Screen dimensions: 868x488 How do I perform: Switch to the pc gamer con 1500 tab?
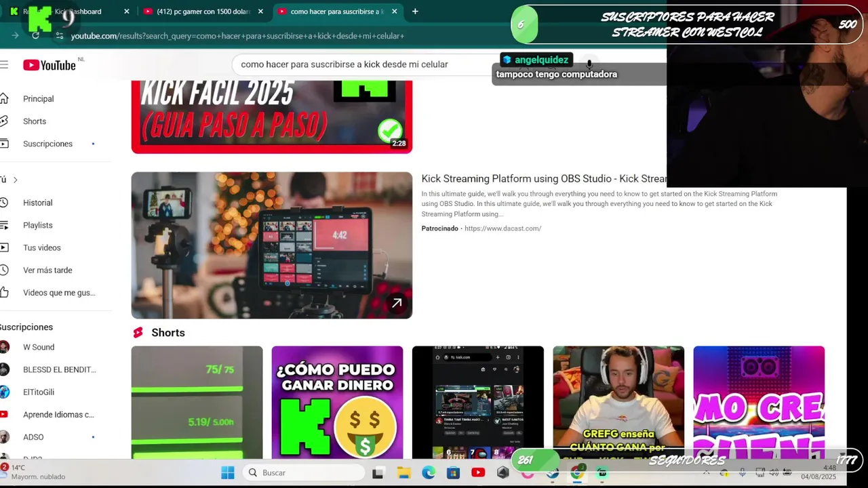point(203,12)
